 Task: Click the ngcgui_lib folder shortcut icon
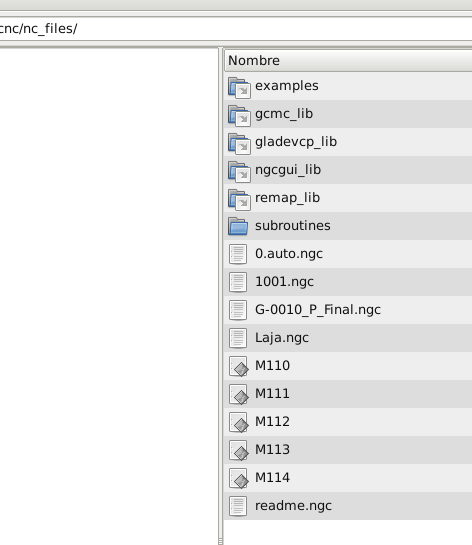click(239, 171)
